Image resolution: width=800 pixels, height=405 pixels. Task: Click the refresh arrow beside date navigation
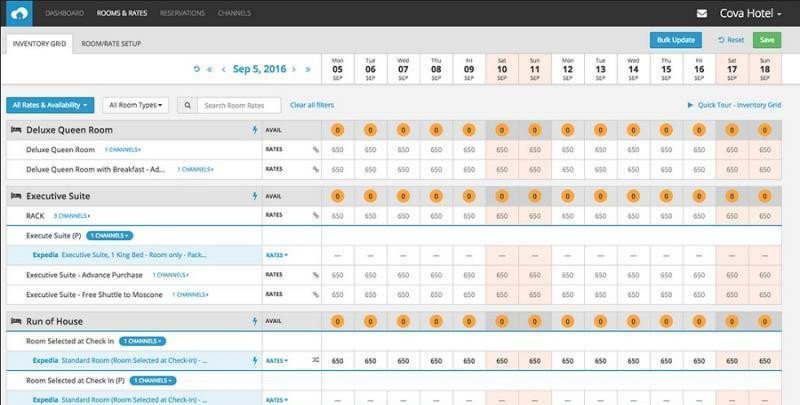[196, 69]
